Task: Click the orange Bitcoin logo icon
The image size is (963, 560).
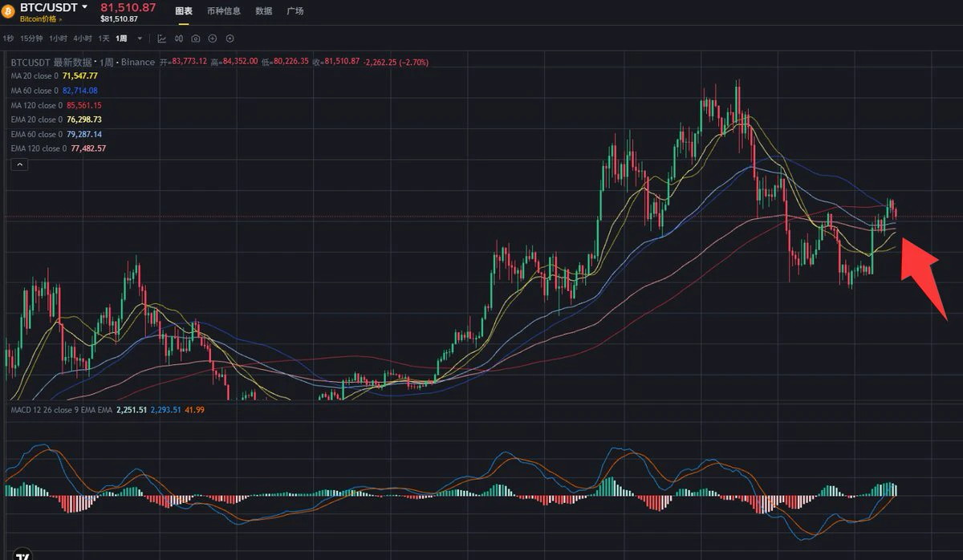Action: pos(10,11)
